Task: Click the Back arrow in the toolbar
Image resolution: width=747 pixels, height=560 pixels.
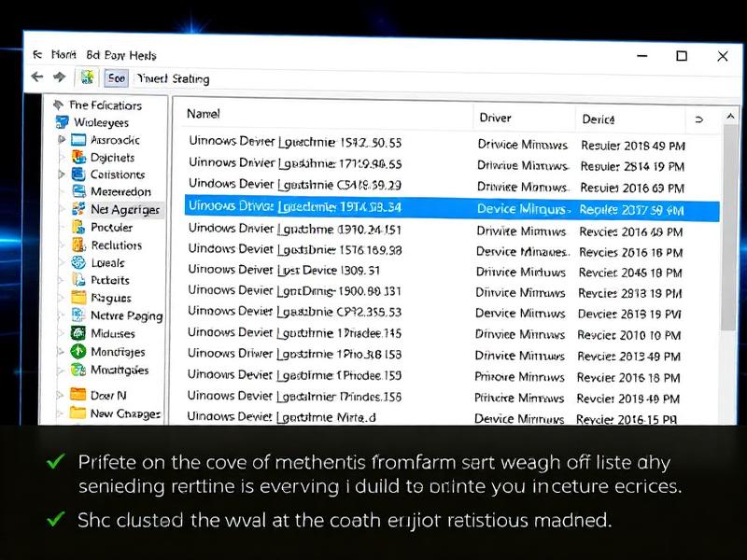Action: [36, 77]
